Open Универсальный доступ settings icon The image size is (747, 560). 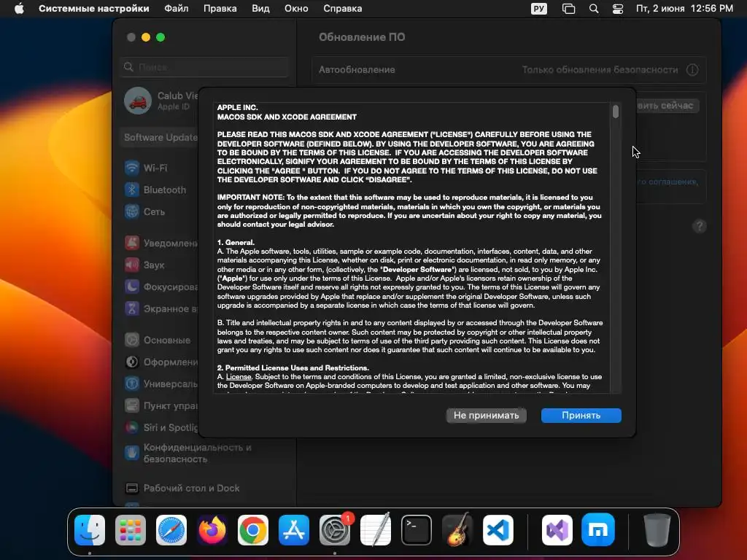pyautogui.click(x=132, y=384)
